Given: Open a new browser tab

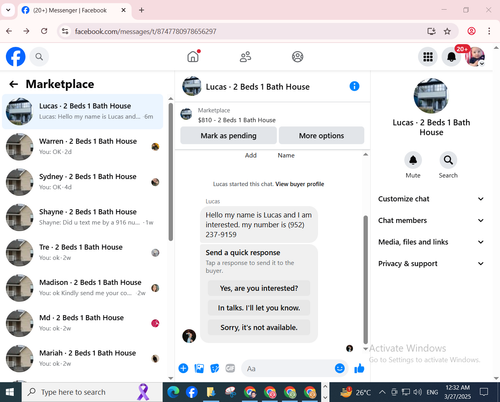Looking at the screenshot, I should point(142,10).
